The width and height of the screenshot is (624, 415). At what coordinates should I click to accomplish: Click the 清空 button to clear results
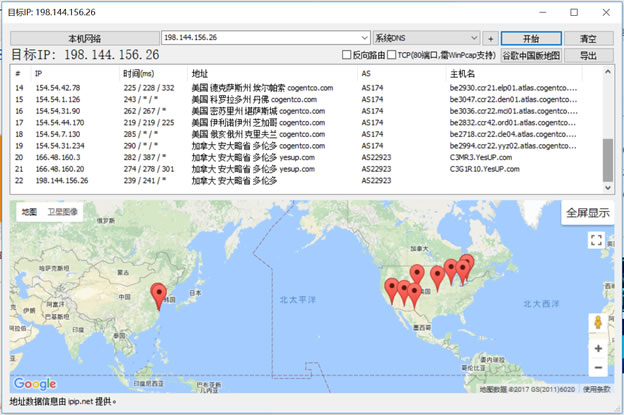(589, 38)
